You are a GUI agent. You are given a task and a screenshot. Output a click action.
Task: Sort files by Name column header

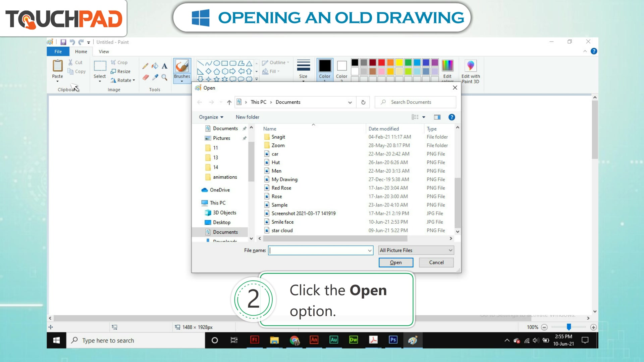click(270, 129)
